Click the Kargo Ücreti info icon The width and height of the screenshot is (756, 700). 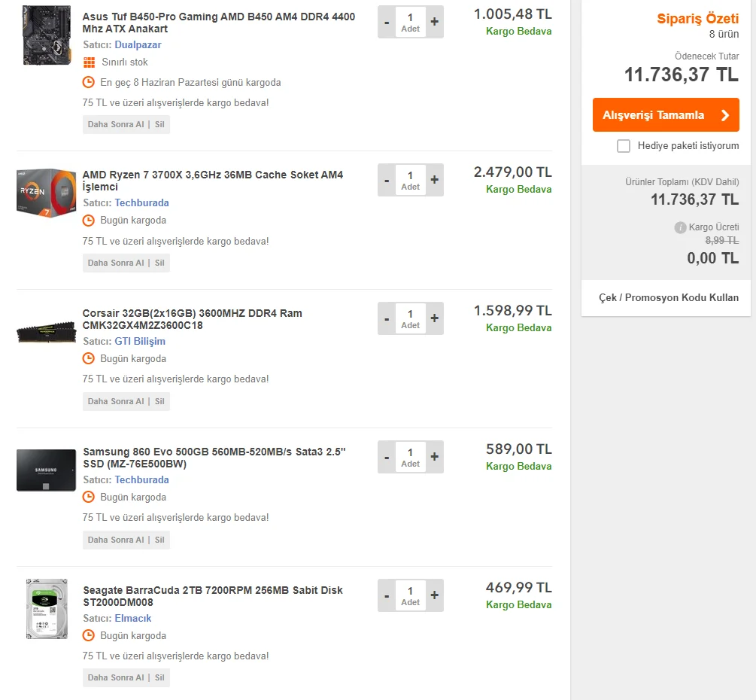(680, 227)
